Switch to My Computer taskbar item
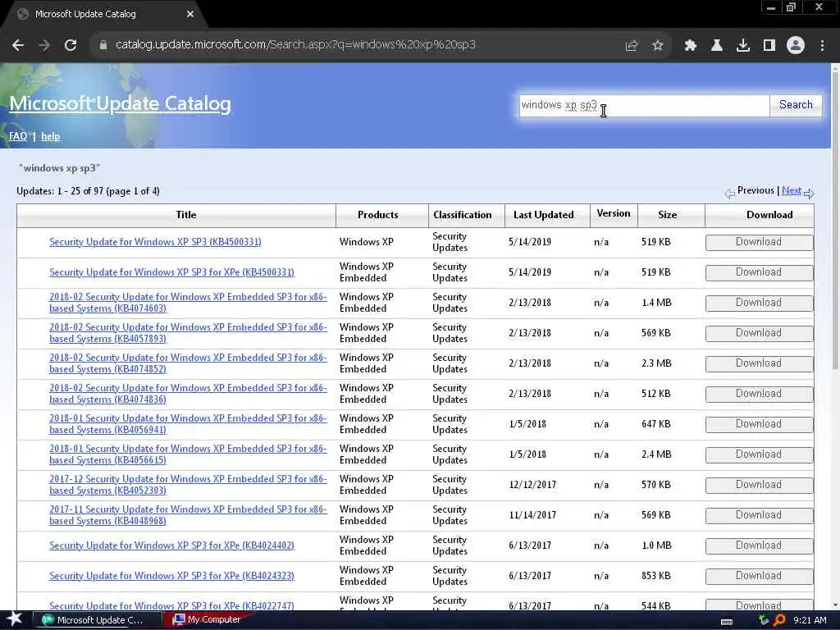This screenshot has height=630, width=840. (208, 620)
